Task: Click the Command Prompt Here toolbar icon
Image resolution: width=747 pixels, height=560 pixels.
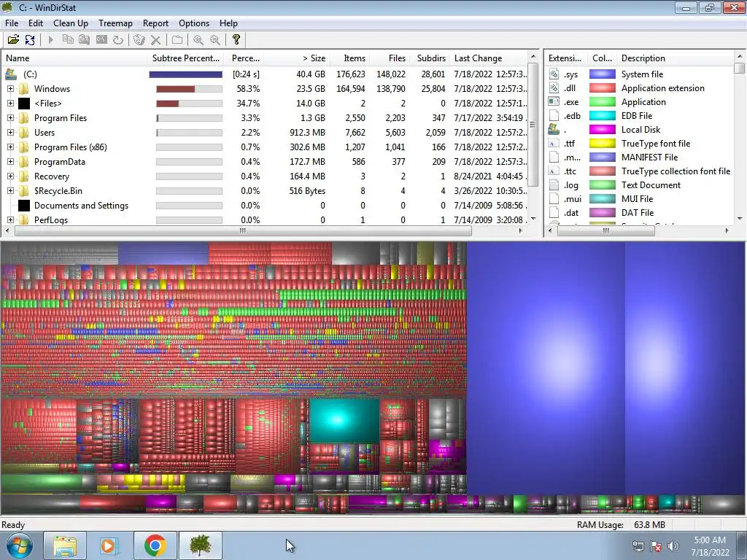Action: 101,40
